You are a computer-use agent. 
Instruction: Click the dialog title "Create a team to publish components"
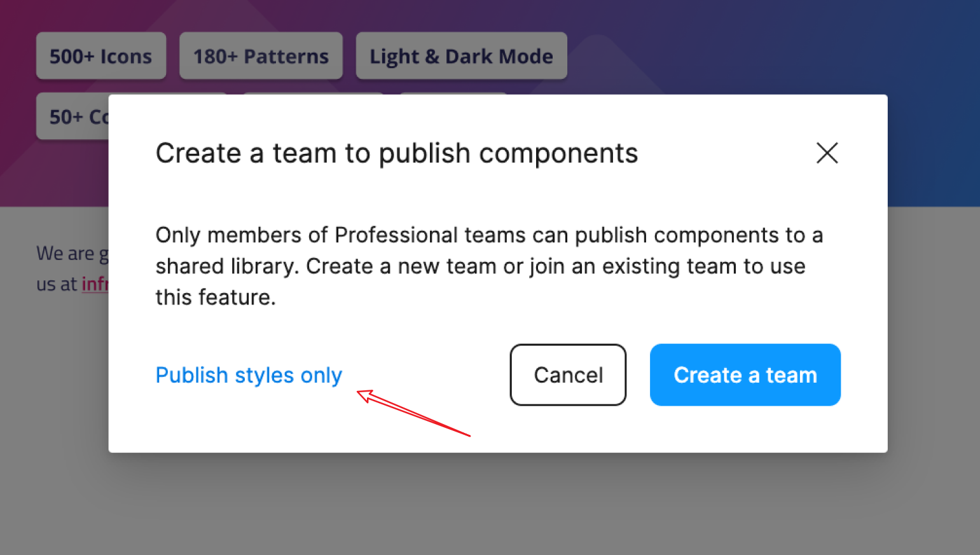[x=396, y=154]
